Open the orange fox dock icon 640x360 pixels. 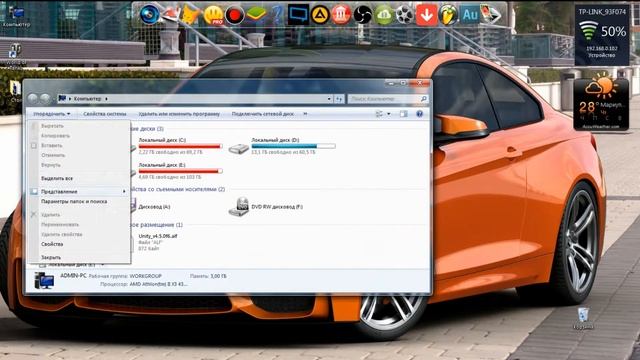191,15
